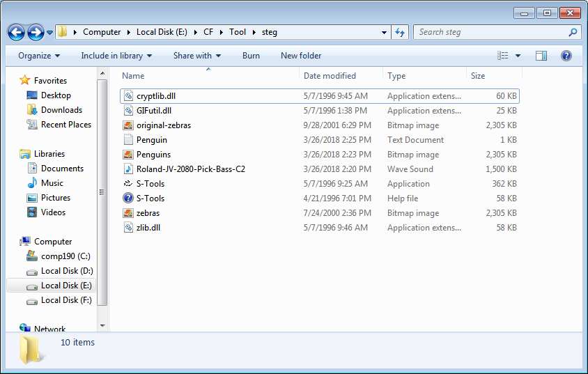The height and width of the screenshot is (374, 588).
Task: Sort files by the Size column
Action: point(478,76)
